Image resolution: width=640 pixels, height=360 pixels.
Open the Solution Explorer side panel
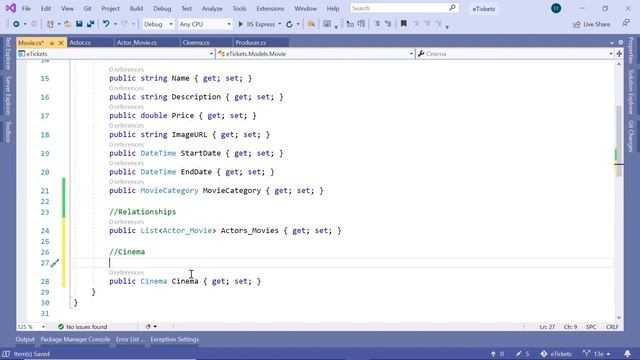pos(631,92)
